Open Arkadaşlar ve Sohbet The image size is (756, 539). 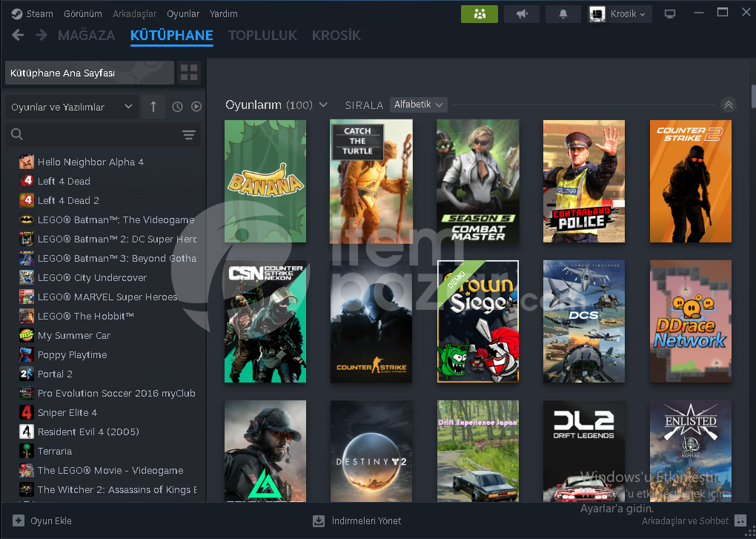(685, 520)
